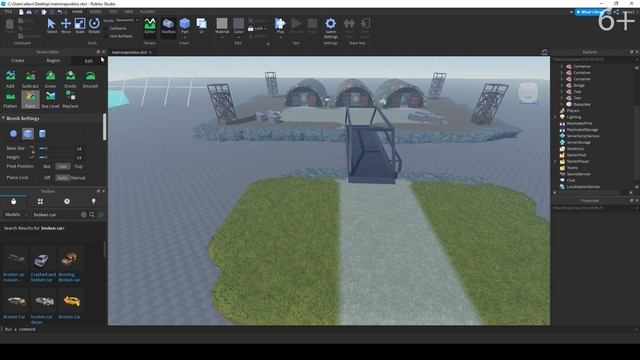Select the Replace terrain tool
Viewport: 640px width, 360px height.
point(70,99)
